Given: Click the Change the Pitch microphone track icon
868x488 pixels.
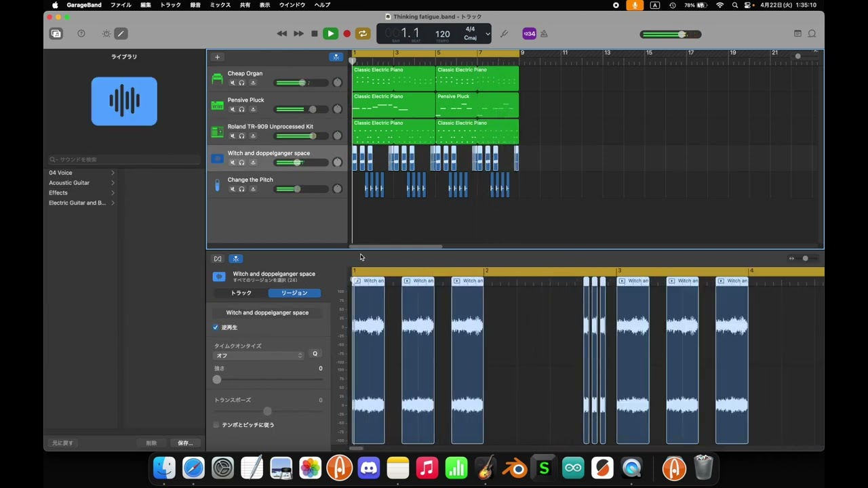Looking at the screenshot, I should [x=217, y=185].
